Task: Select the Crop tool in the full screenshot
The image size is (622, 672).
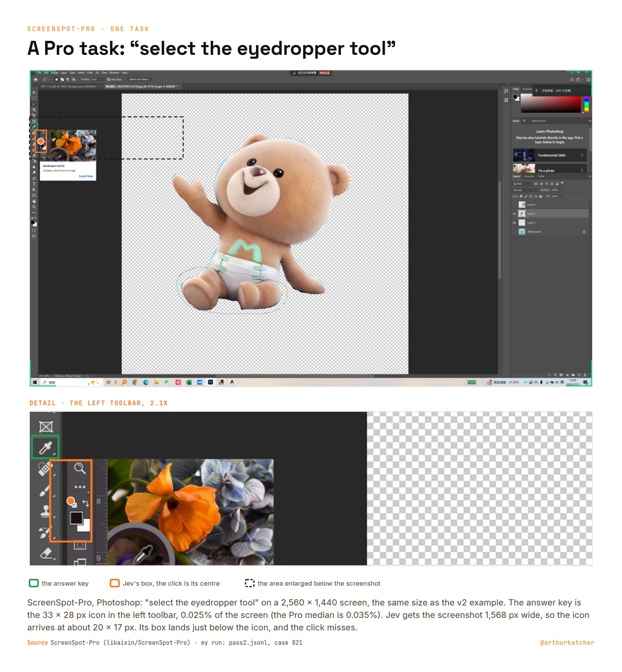Action: point(34,115)
